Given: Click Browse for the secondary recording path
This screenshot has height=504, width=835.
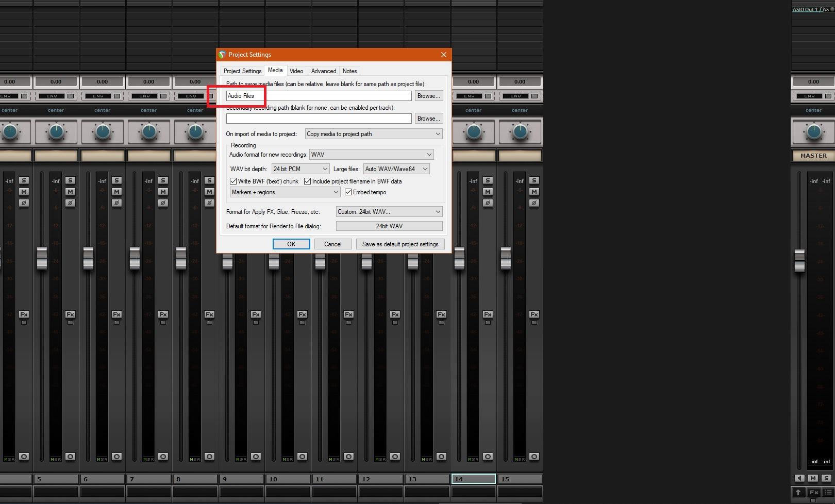Looking at the screenshot, I should (x=428, y=119).
